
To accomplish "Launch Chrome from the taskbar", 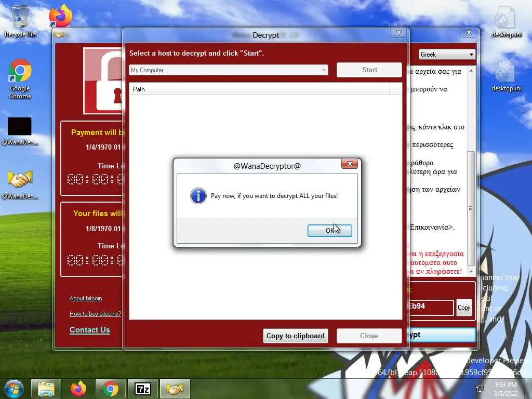I will tap(111, 389).
